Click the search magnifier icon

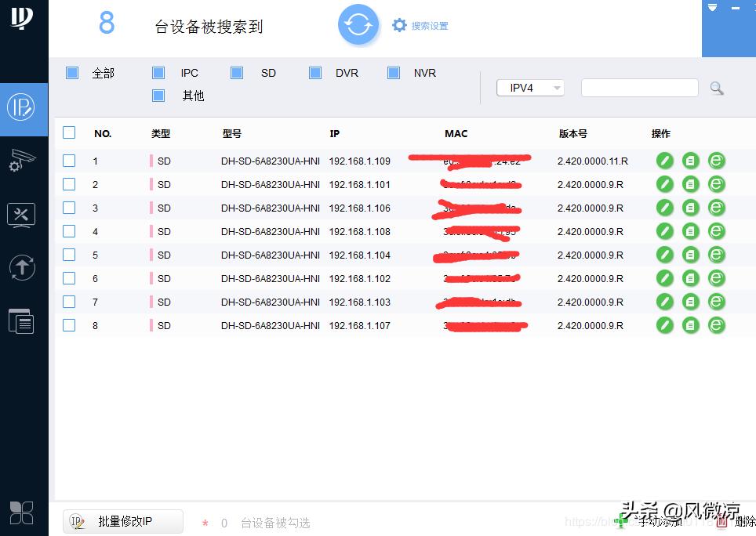(x=716, y=88)
